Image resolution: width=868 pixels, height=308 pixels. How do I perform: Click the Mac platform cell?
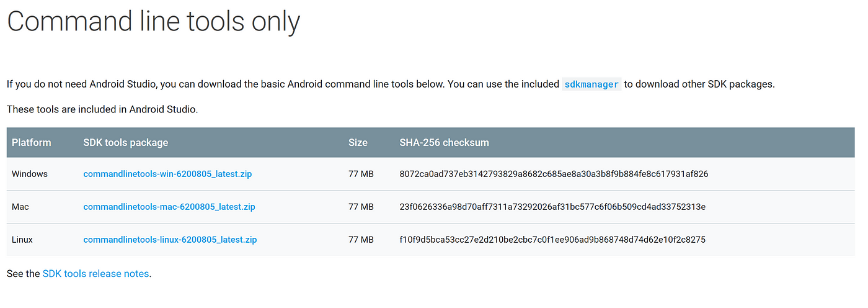point(20,207)
